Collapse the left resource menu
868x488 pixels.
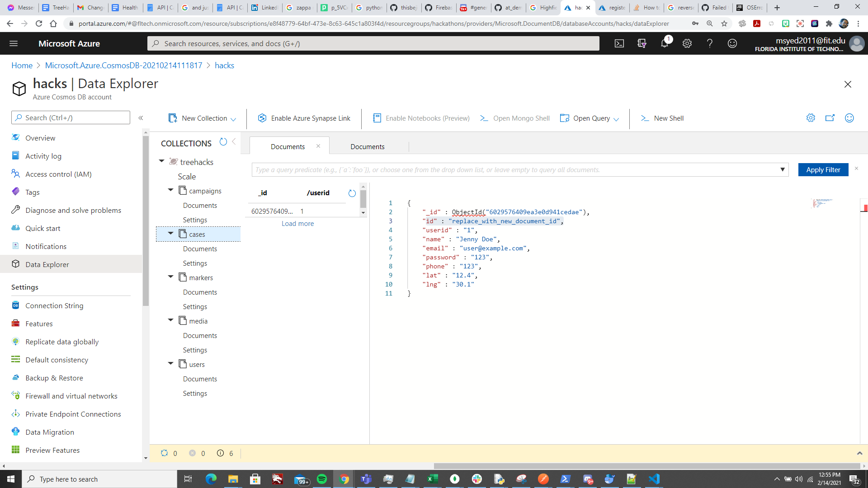click(141, 118)
